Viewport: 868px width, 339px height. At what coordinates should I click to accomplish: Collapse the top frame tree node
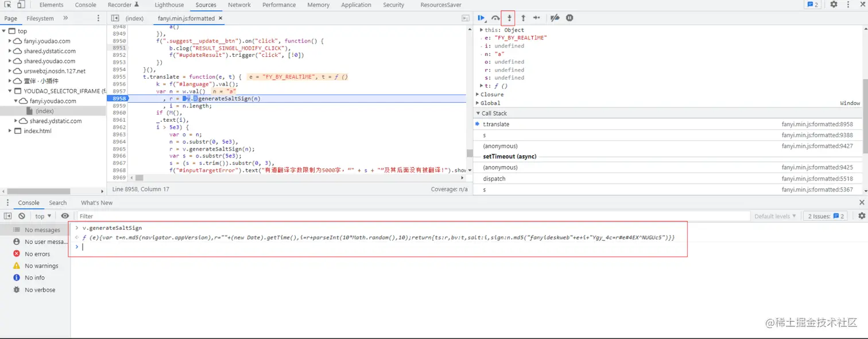tap(5, 31)
